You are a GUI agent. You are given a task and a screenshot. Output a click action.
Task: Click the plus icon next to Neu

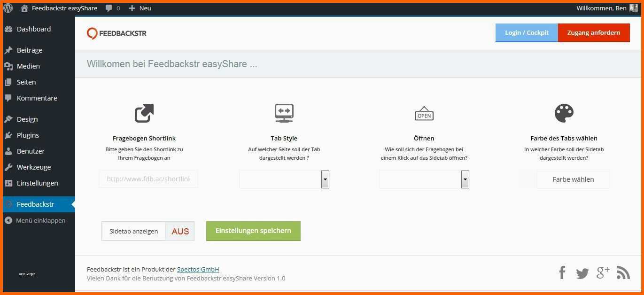pos(132,8)
